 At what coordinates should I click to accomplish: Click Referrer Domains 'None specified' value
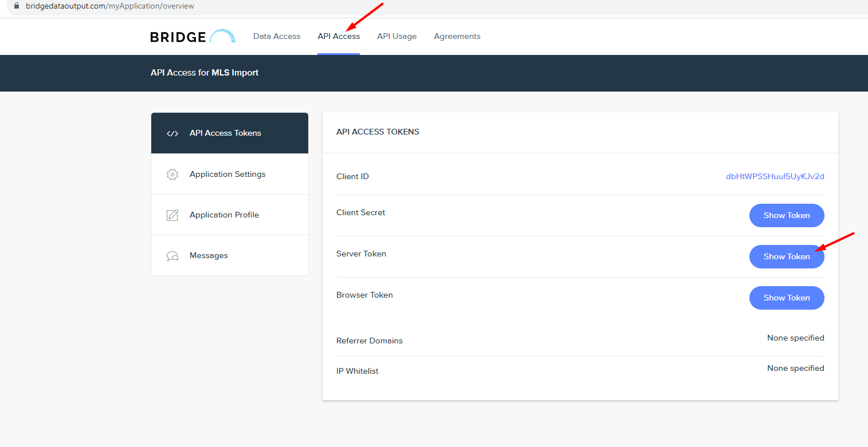click(x=796, y=338)
